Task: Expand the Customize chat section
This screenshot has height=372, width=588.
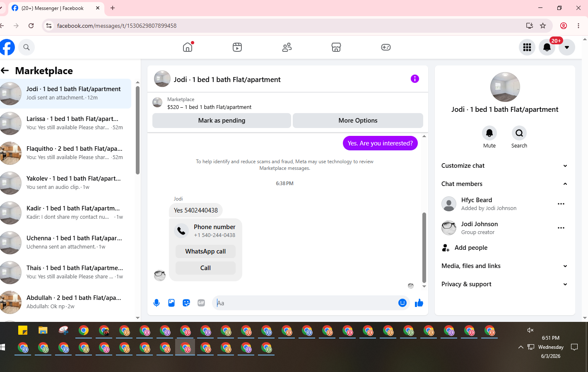Action: tap(504, 166)
